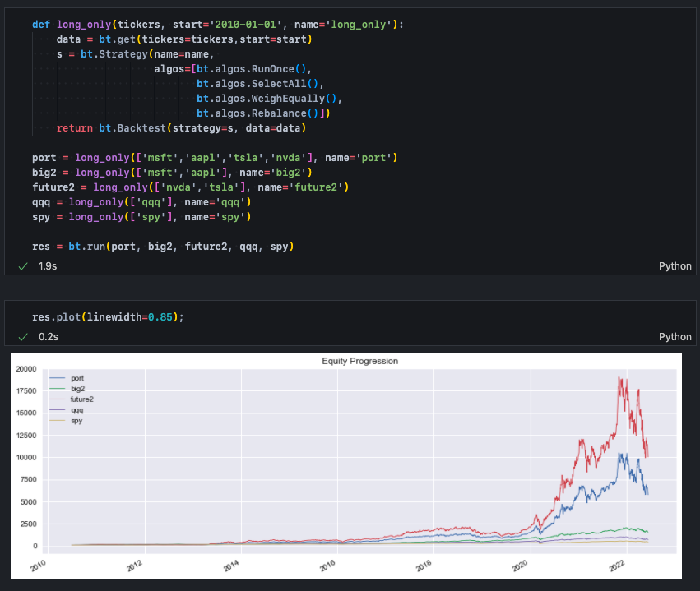Click the 'port = long_only' assignment line
700x591 pixels.
pos(215,158)
